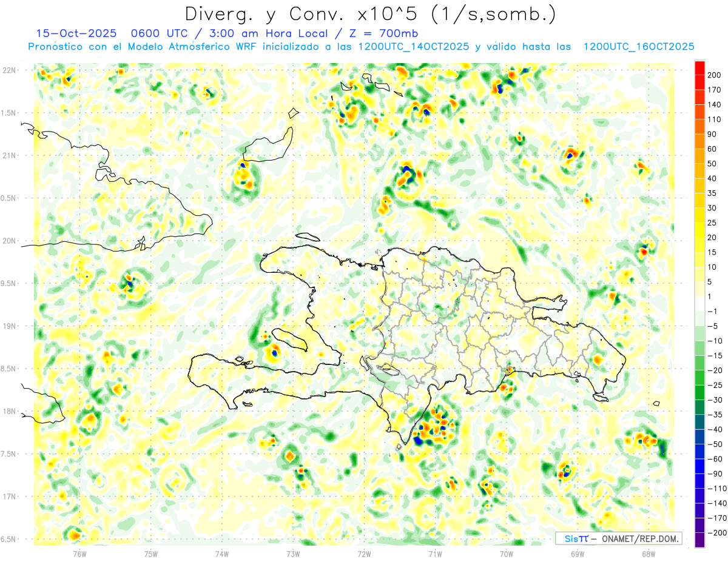Click the '17N' latitude axis label
Image resolution: width=728 pixels, height=562 pixels.
point(9,497)
